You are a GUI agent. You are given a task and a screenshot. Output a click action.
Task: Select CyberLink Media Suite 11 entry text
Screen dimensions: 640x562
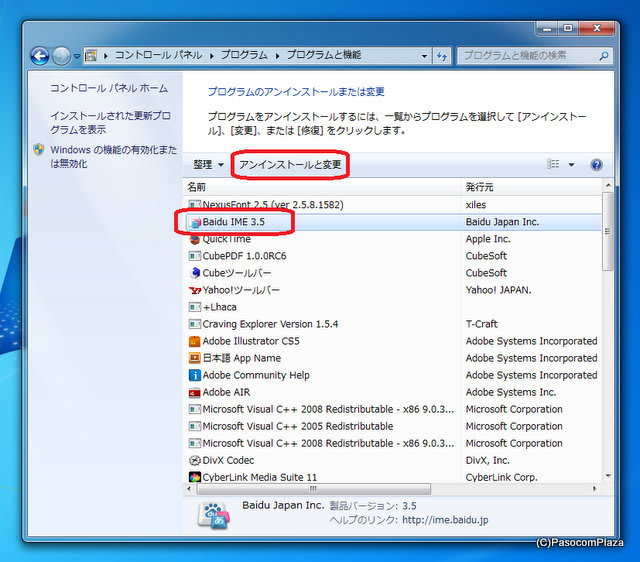260,477
